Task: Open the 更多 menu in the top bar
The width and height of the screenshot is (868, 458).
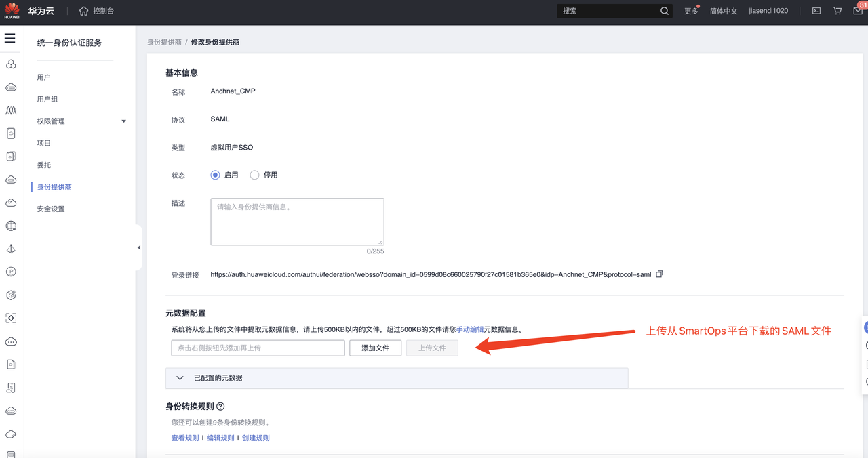Action: 691,11
